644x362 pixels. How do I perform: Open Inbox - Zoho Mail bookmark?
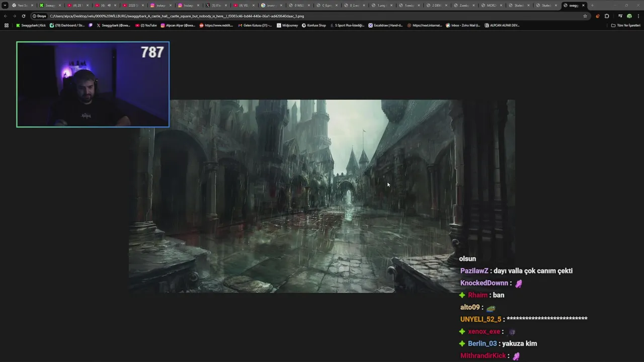pos(463,25)
